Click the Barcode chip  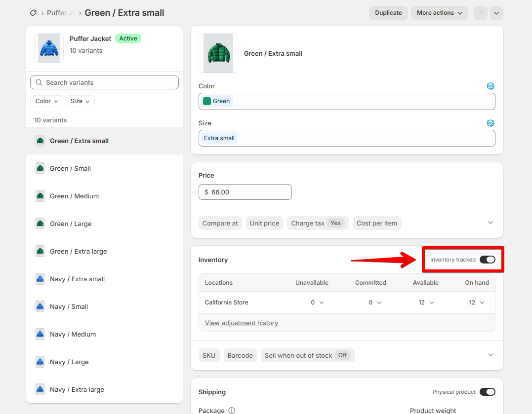click(240, 355)
